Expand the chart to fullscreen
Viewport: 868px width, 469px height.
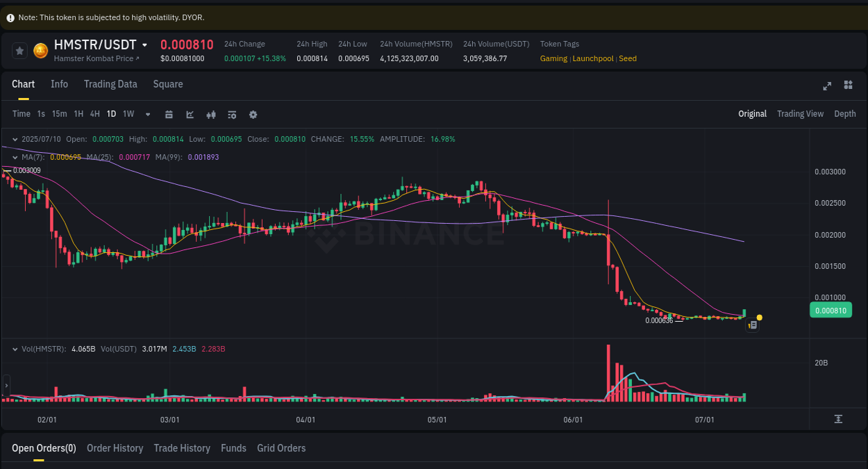click(x=827, y=85)
